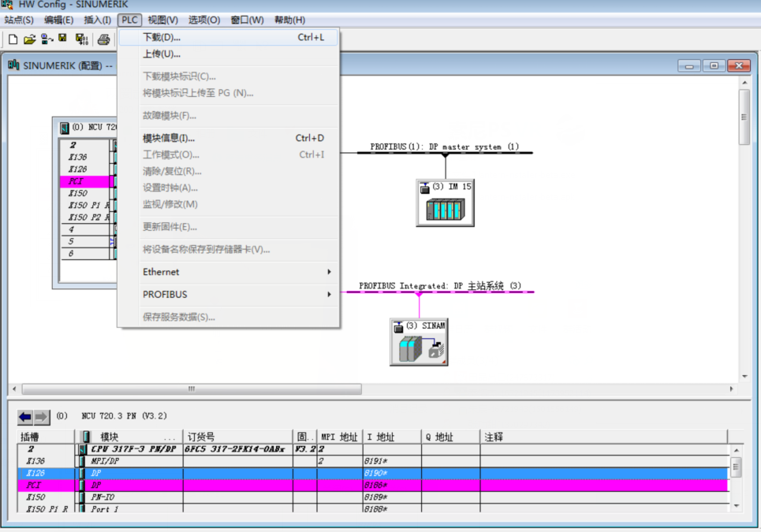Image resolution: width=761 pixels, height=532 pixels.
Task: Minimize the SINUMERIK configuration child window
Action: 689,65
